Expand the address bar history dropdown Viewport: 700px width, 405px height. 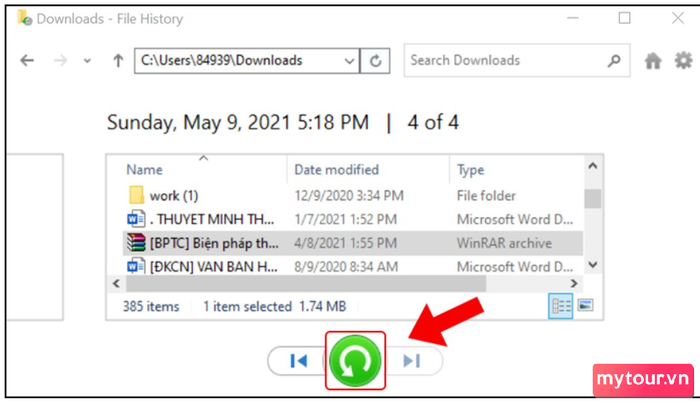350,61
